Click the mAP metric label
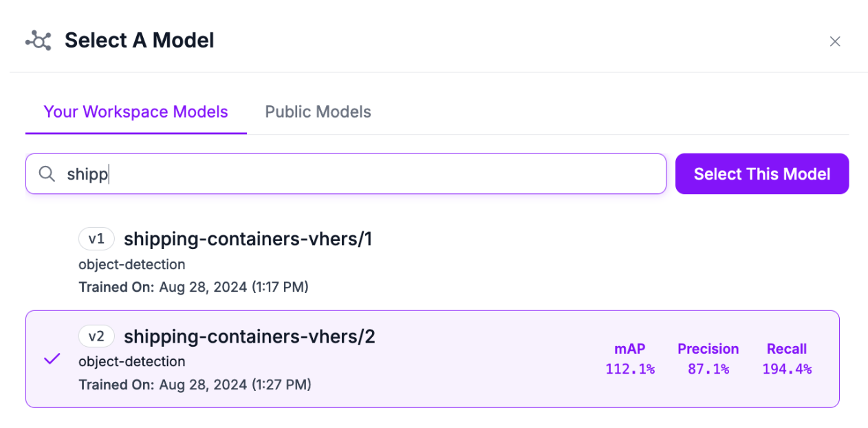The width and height of the screenshot is (868, 428). (629, 349)
